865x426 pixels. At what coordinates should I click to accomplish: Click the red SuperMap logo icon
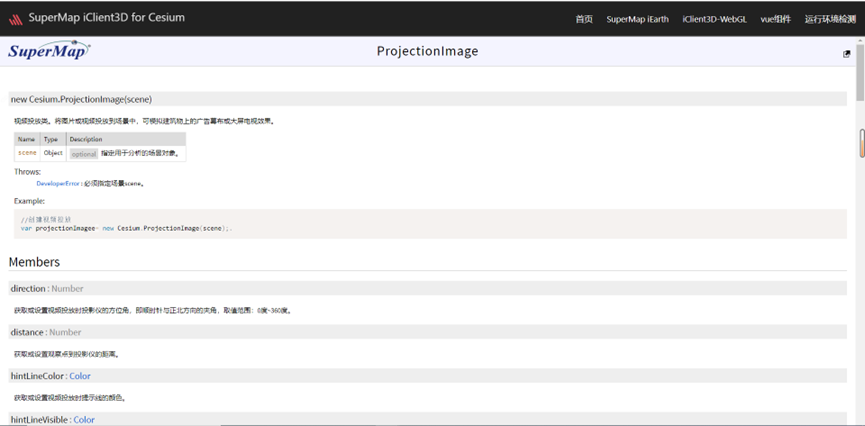pyautogui.click(x=15, y=19)
